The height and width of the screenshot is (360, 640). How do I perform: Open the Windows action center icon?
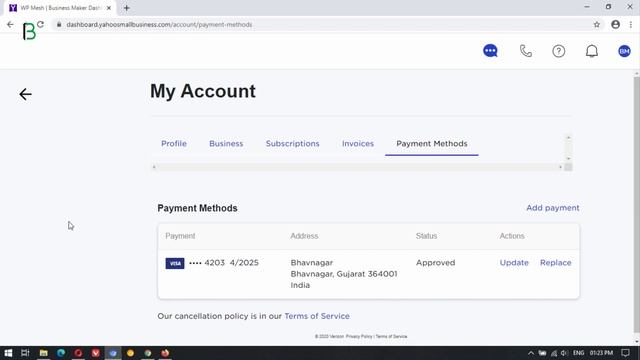pos(625,353)
